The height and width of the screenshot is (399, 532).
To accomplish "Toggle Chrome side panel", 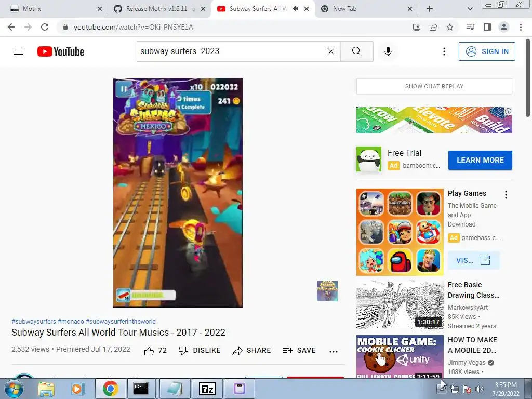I will [487, 27].
